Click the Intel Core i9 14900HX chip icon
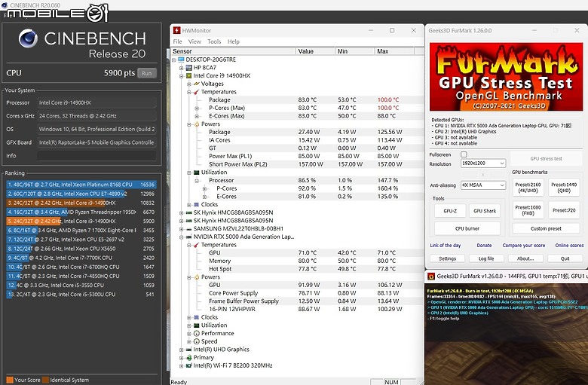Screen dimensions: 588x385 point(189,76)
